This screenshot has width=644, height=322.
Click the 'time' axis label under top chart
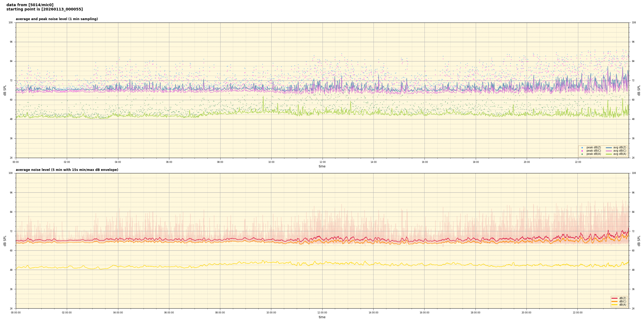[322, 166]
